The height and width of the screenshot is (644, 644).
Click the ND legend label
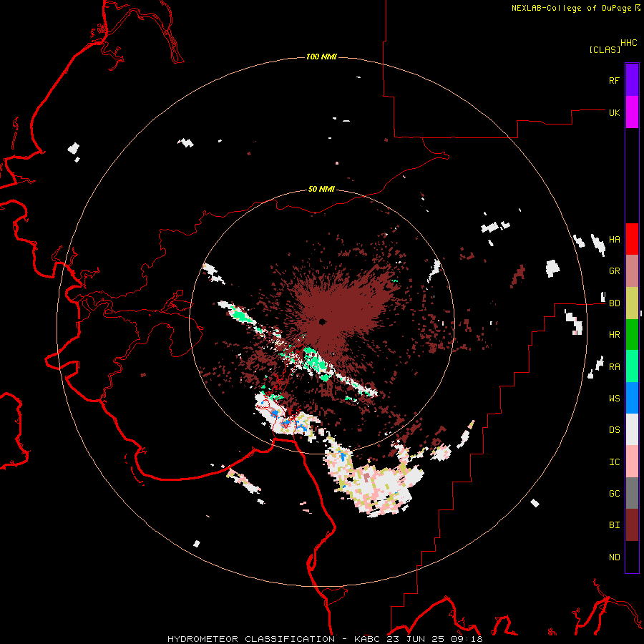point(615,557)
